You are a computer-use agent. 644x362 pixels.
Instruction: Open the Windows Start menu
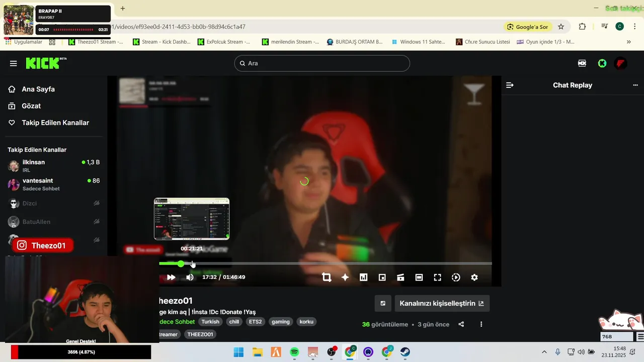tap(238, 352)
